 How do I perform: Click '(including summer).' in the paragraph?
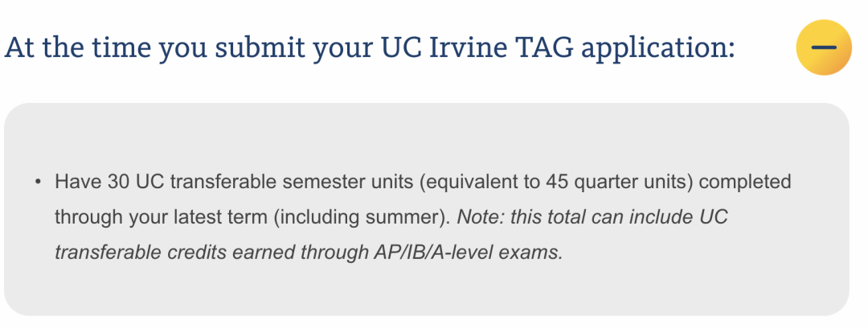click(x=362, y=217)
